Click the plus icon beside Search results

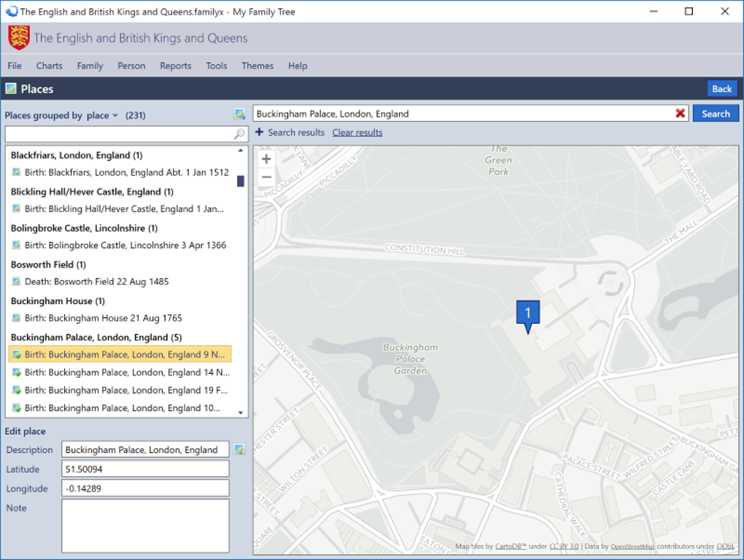point(259,132)
